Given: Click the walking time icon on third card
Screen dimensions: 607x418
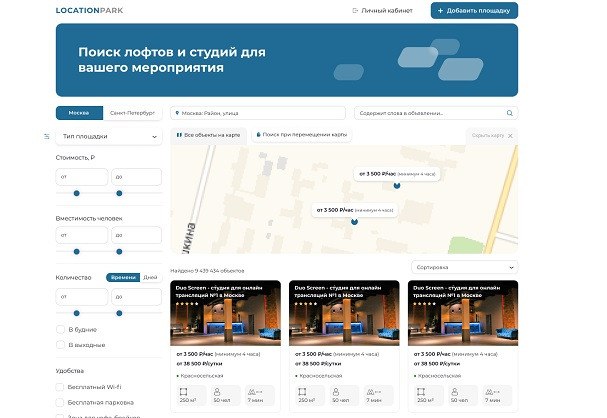Looking at the screenshot, I should click(x=491, y=392).
